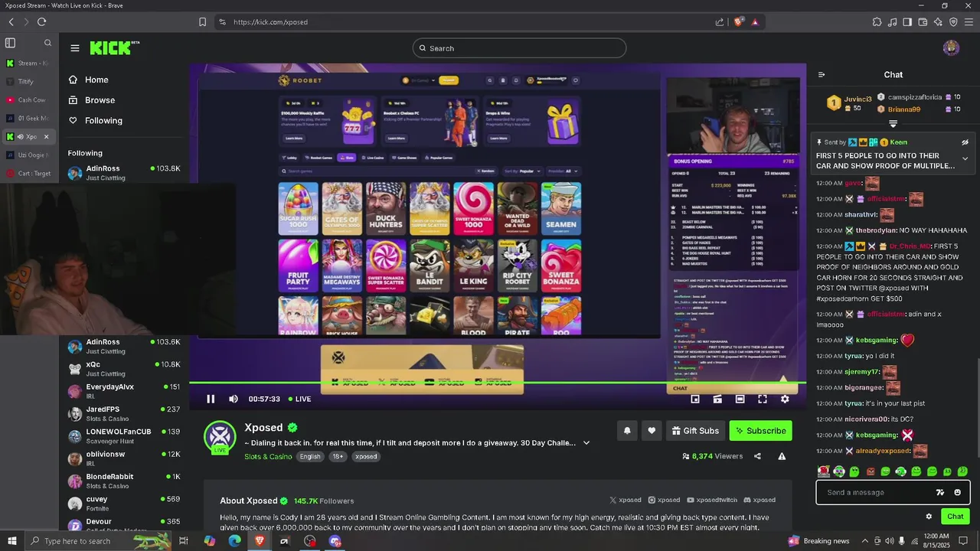Unpin or hide the pinned chat message
980x551 pixels.
(965, 142)
